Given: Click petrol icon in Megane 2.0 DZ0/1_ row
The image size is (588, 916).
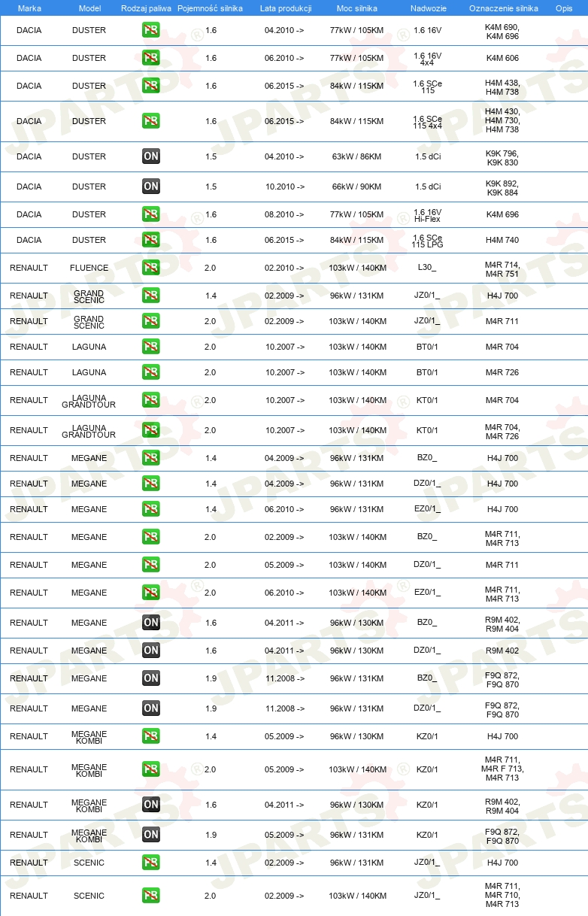Looking at the screenshot, I should (x=151, y=565).
